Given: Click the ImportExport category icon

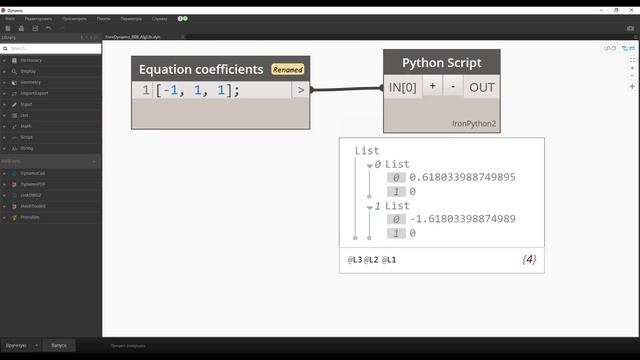Looking at the screenshot, I should pyautogui.click(x=14, y=93).
